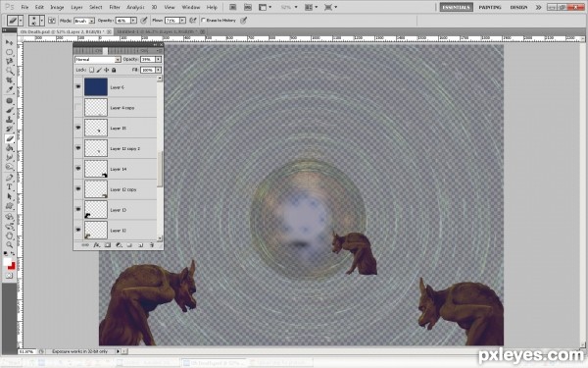
Task: Toggle lock transparent pixels
Action: coord(91,70)
